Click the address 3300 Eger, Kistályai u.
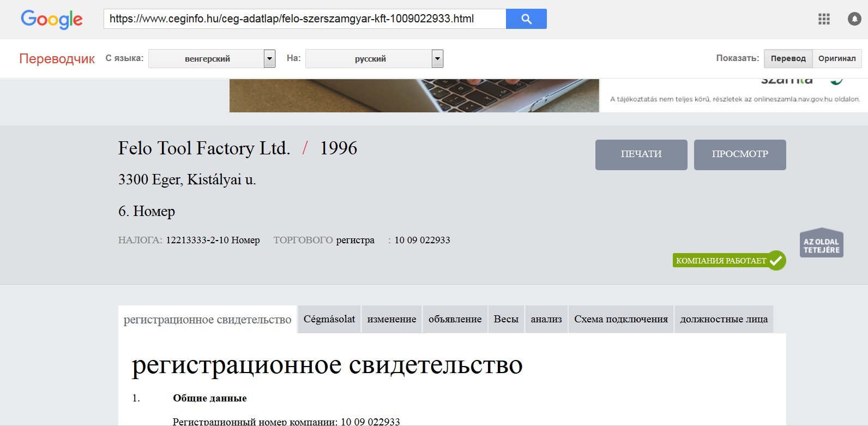The width and height of the screenshot is (868, 426). (x=187, y=179)
